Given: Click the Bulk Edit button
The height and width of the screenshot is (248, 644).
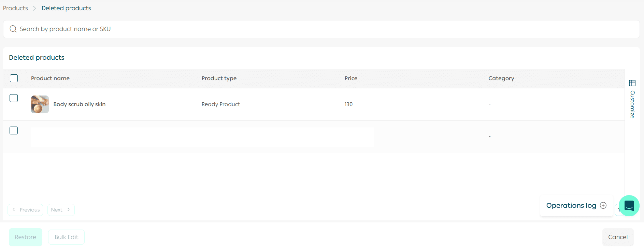Looking at the screenshot, I should tap(66, 237).
